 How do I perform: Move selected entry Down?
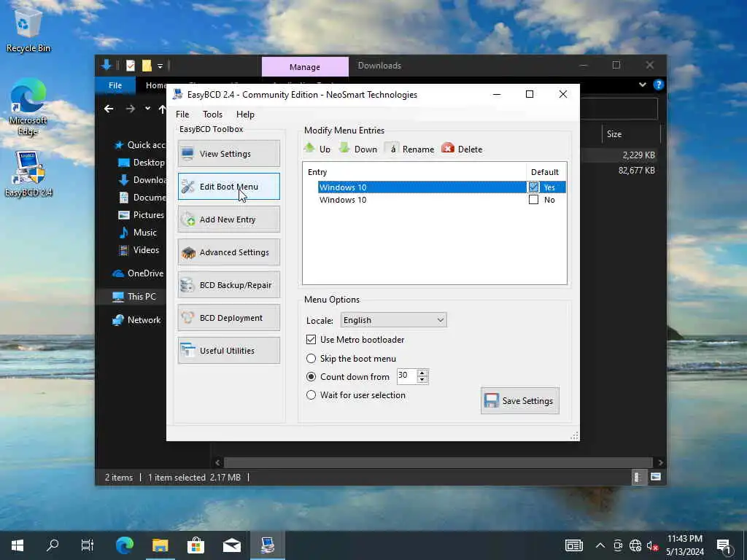357,149
